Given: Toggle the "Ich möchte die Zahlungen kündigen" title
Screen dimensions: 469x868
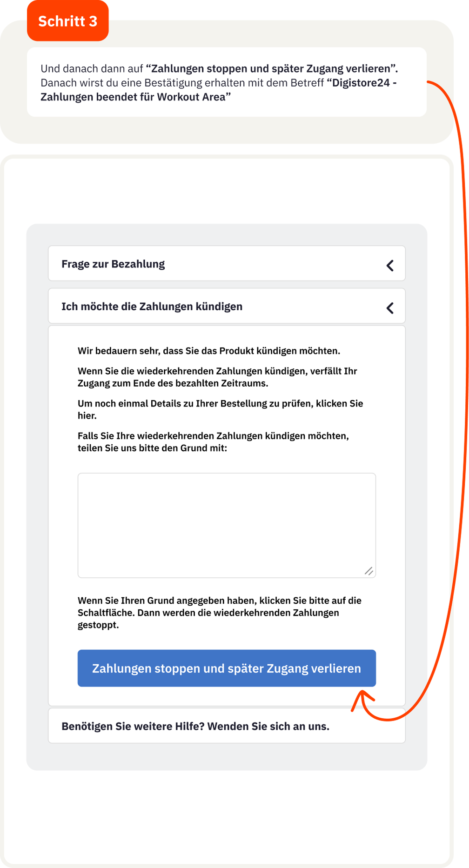Looking at the screenshot, I should (152, 307).
